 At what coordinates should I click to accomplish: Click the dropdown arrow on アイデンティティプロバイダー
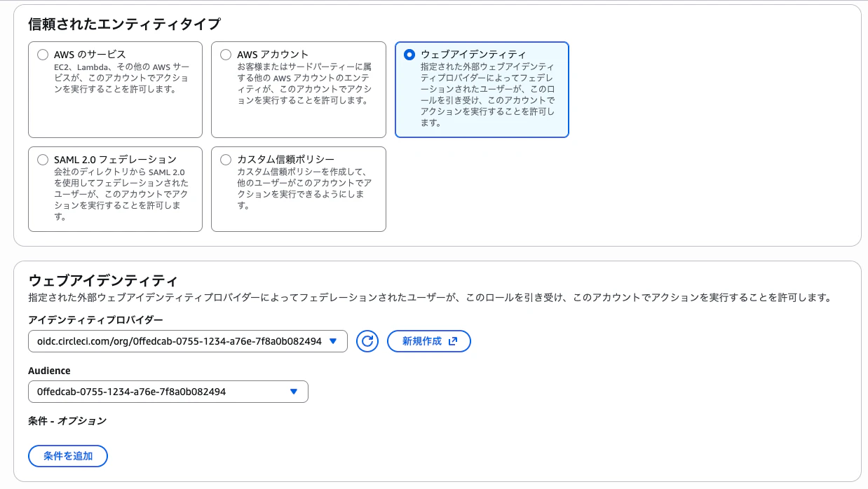pyautogui.click(x=332, y=341)
